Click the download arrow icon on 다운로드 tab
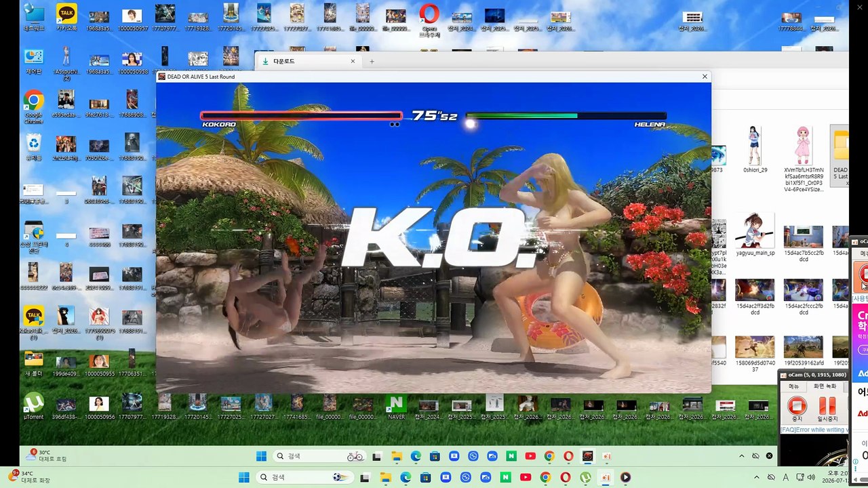The width and height of the screenshot is (868, 488). pos(265,61)
